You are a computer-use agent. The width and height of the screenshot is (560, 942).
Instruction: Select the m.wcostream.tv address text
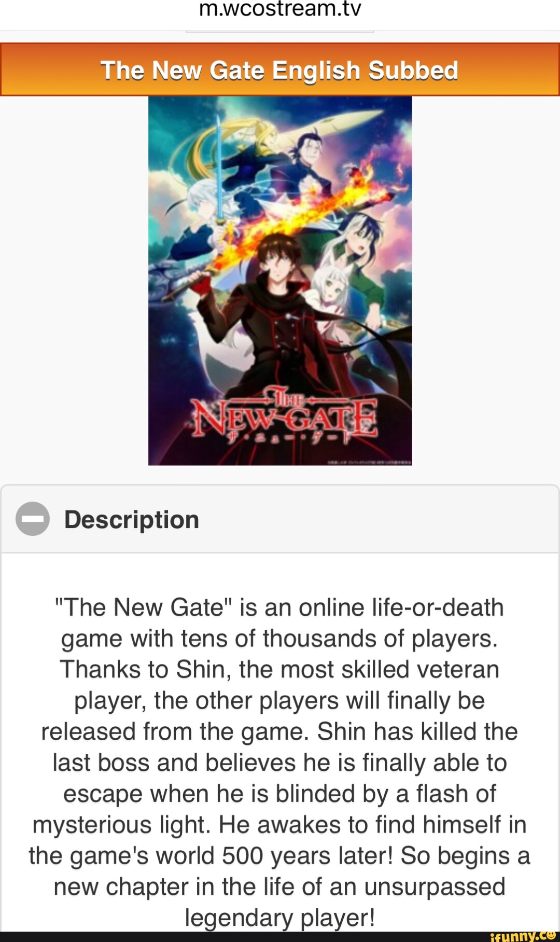pos(280,9)
